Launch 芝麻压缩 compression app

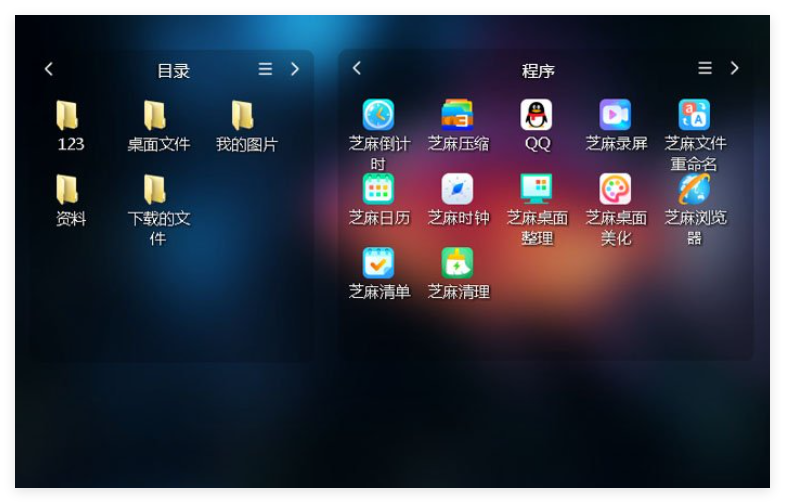click(458, 115)
